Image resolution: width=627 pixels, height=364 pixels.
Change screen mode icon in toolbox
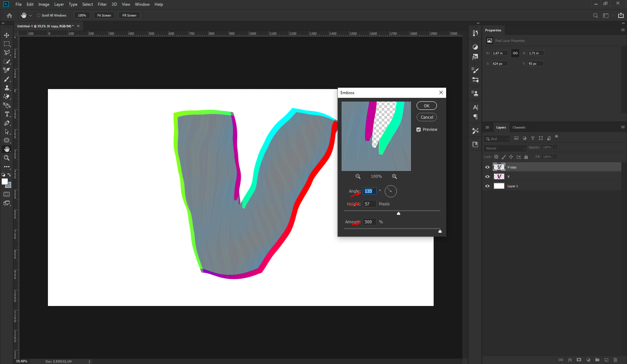tap(7, 203)
